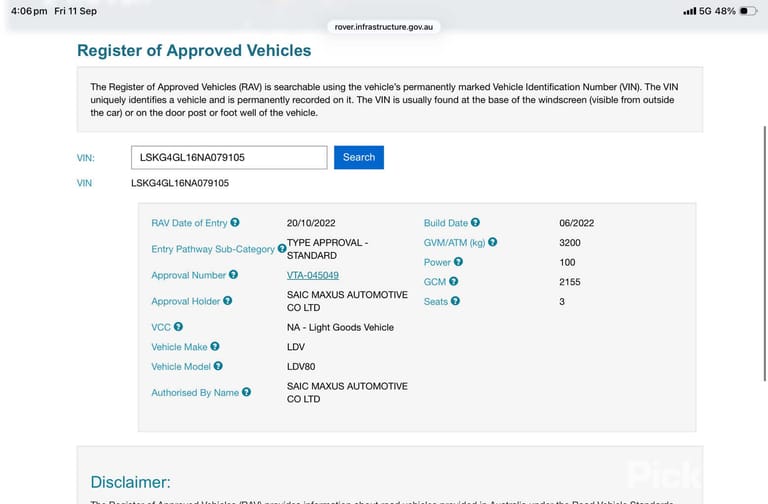768x504 pixels.
Task: Open help icon beside GCM
Action: 454,281
